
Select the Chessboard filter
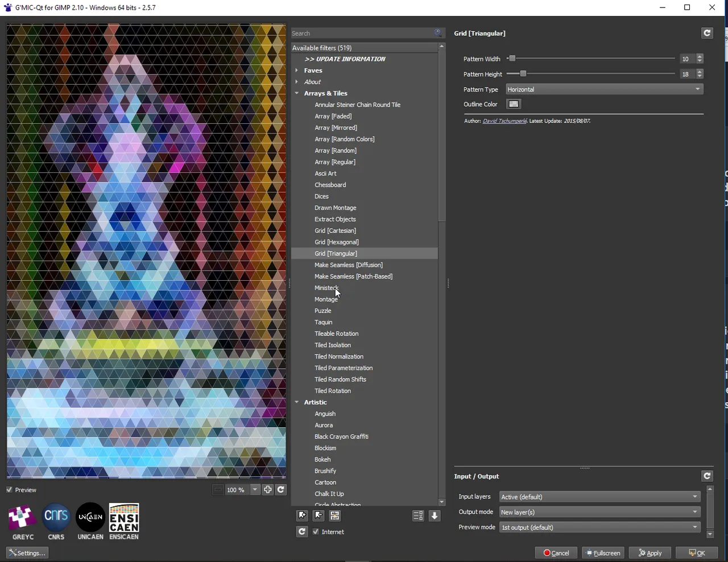click(330, 185)
